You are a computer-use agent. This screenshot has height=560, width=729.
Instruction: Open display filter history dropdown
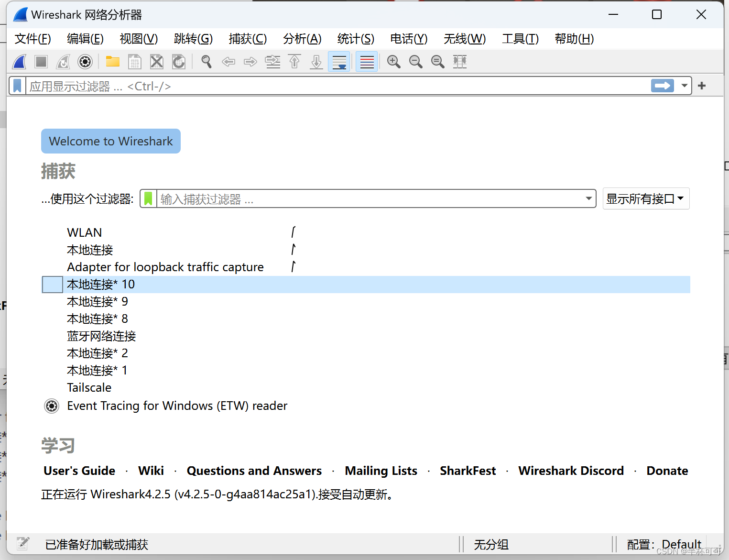pyautogui.click(x=684, y=86)
